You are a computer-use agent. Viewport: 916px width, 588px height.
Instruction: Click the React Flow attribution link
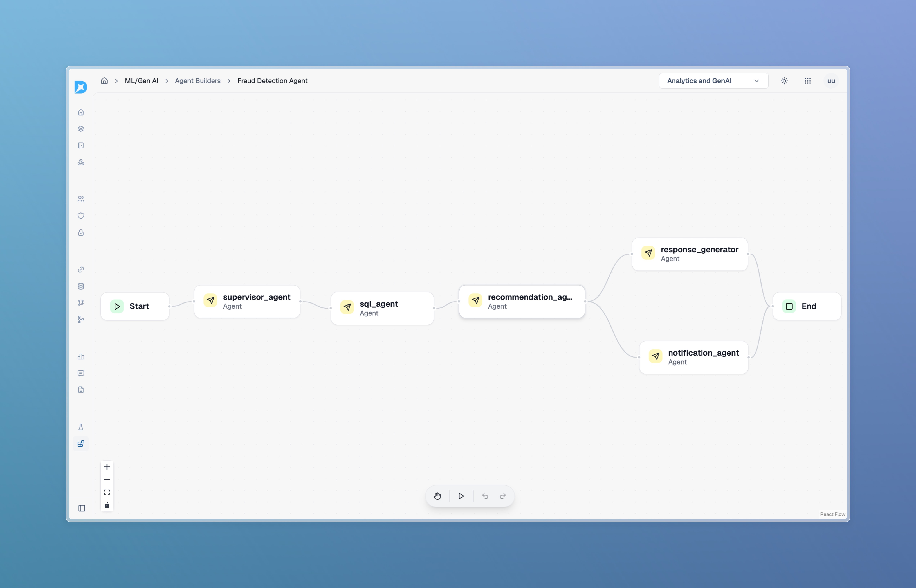click(x=832, y=514)
